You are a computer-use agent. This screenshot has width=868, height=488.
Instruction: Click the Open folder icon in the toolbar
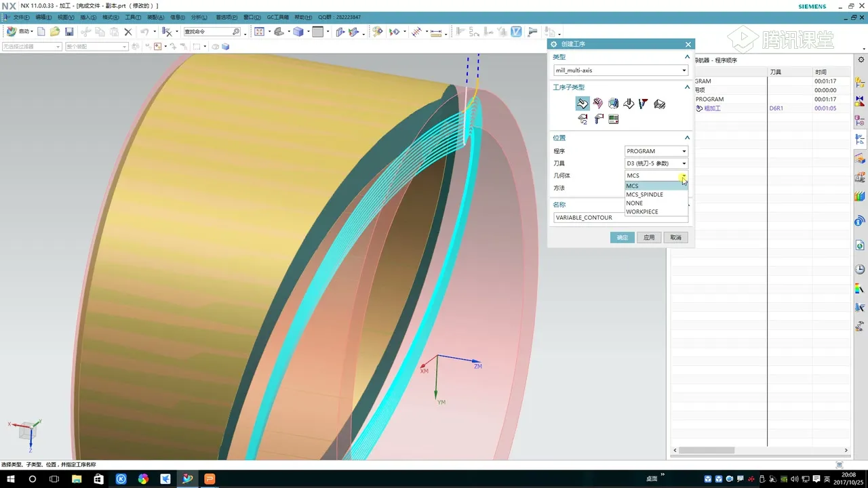55,32
